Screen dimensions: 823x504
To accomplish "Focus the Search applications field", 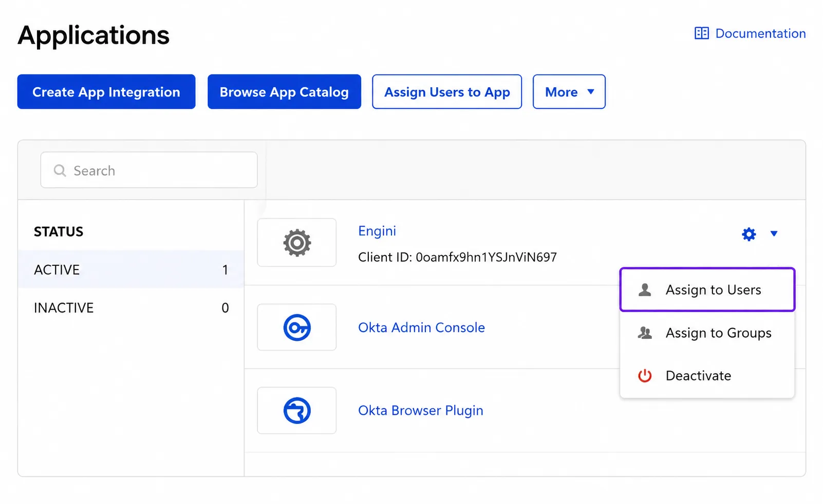I will 149,170.
